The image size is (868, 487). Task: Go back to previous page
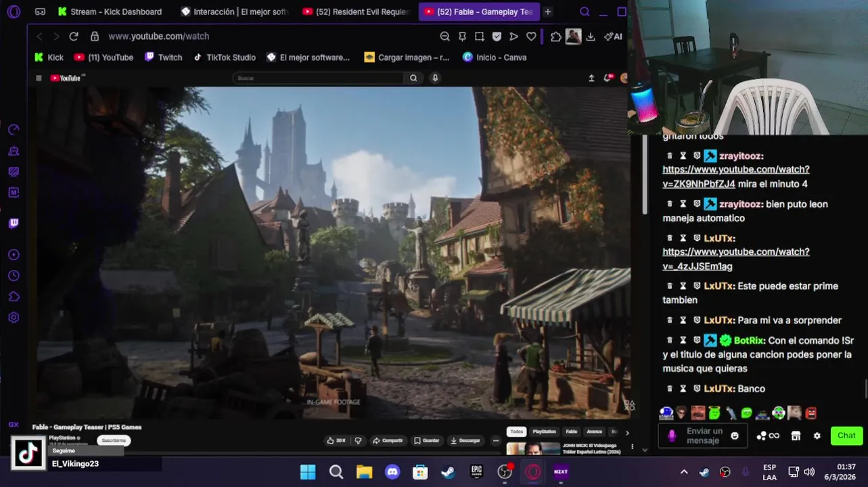click(39, 37)
